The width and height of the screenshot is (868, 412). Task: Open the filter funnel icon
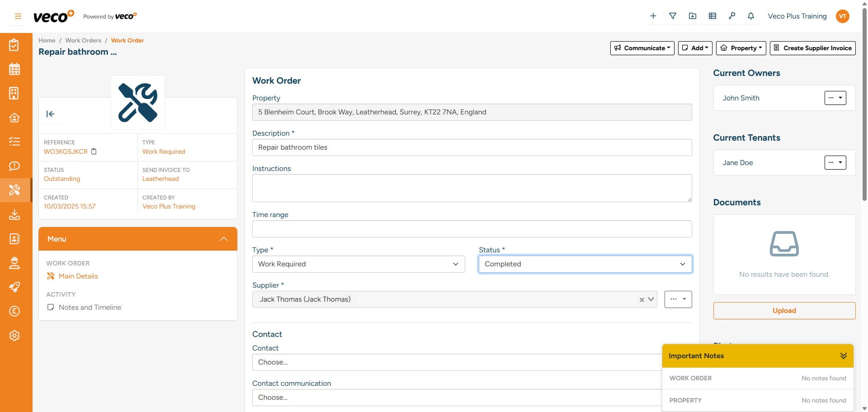tap(673, 16)
